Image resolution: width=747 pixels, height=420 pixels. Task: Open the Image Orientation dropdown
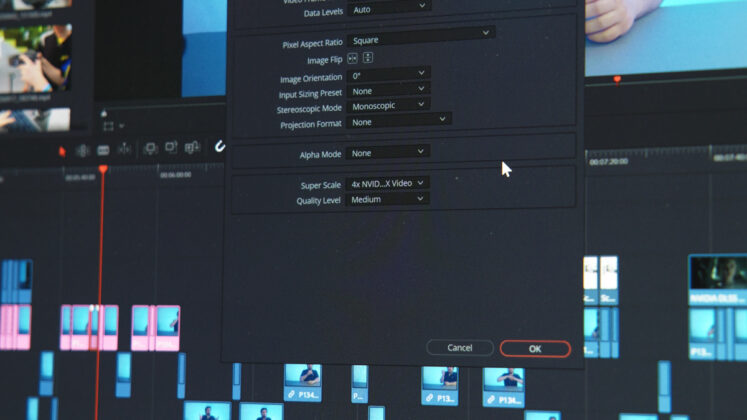click(x=389, y=74)
